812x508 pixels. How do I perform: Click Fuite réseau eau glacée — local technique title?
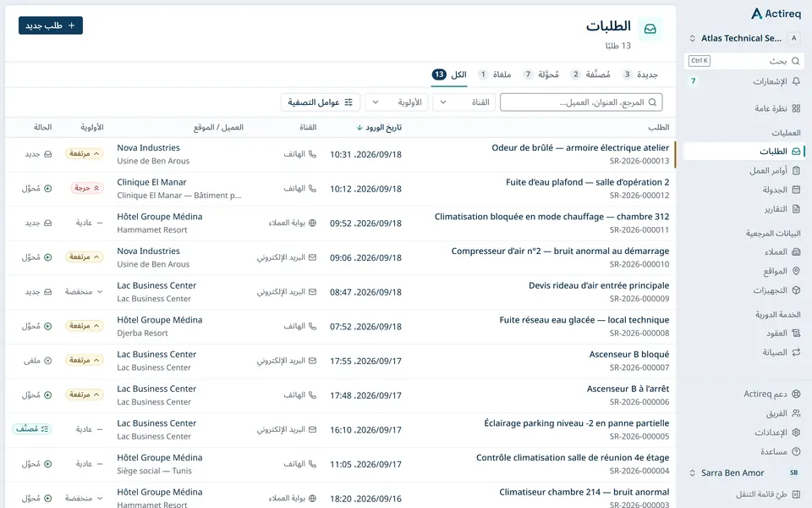click(584, 320)
